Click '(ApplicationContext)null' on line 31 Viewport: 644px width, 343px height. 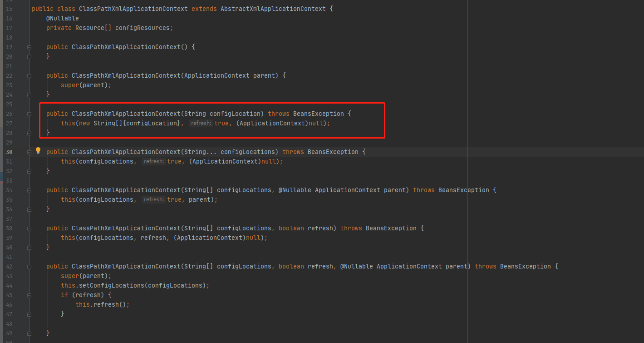click(233, 161)
